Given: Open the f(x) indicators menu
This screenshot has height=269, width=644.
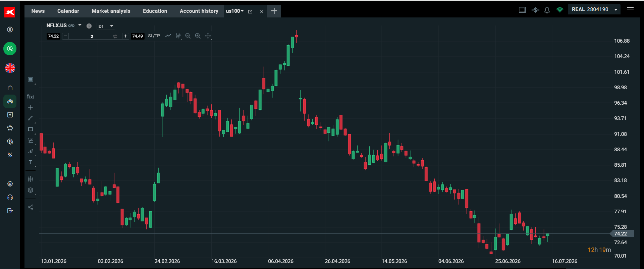Looking at the screenshot, I should point(31,97).
